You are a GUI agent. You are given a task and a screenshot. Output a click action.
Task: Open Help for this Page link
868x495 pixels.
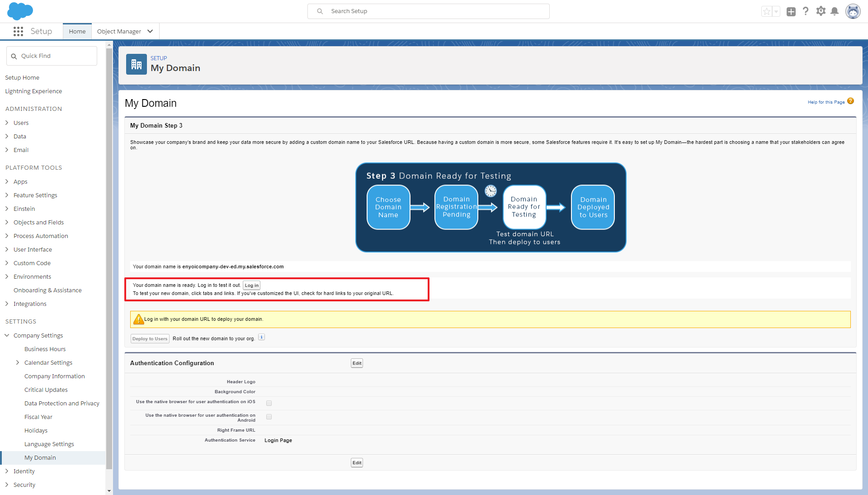pos(826,102)
